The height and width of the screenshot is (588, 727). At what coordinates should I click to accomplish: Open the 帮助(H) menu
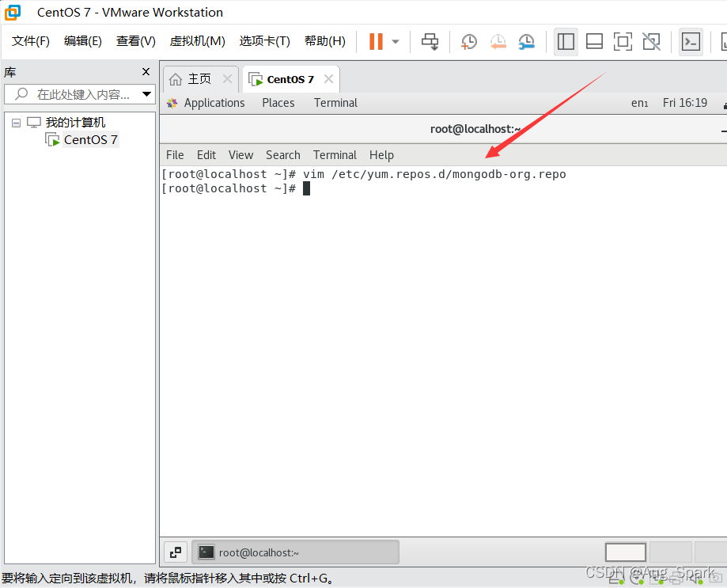[x=325, y=41]
